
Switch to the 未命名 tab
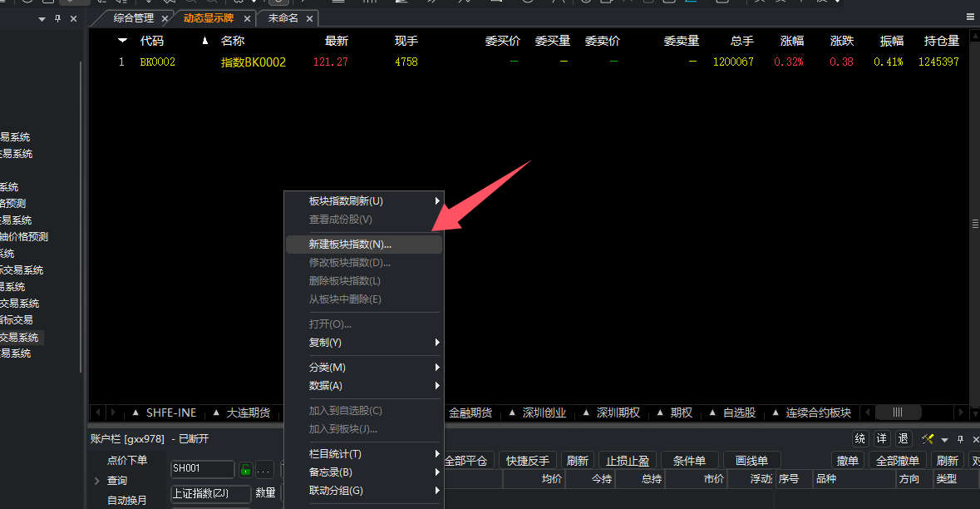(283, 19)
